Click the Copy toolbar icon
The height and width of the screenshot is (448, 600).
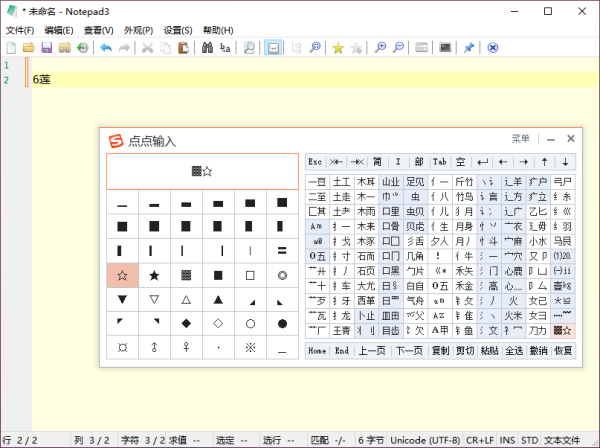click(165, 48)
